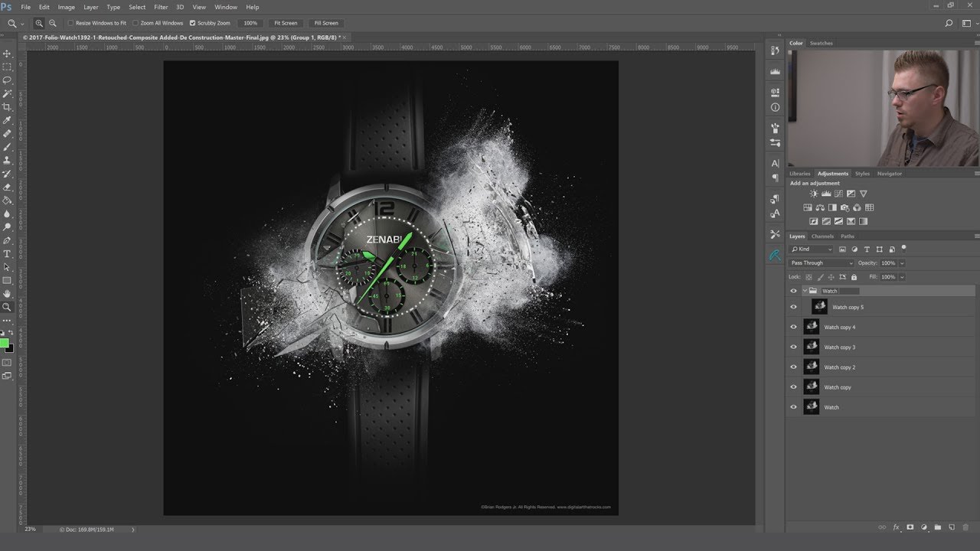Select the Hand tool
This screenshot has height=551, width=980.
[7, 294]
